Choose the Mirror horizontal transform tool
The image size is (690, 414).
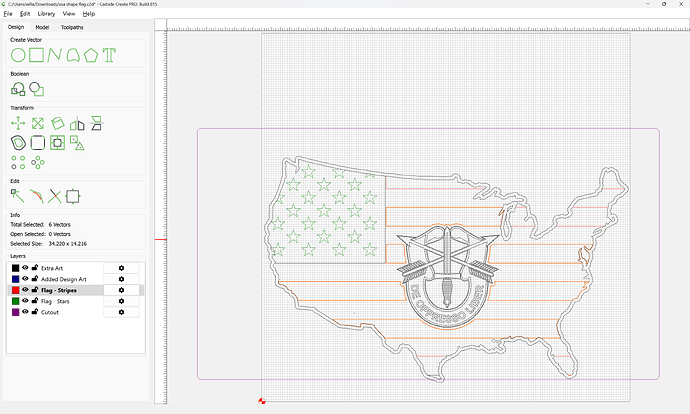coord(77,124)
